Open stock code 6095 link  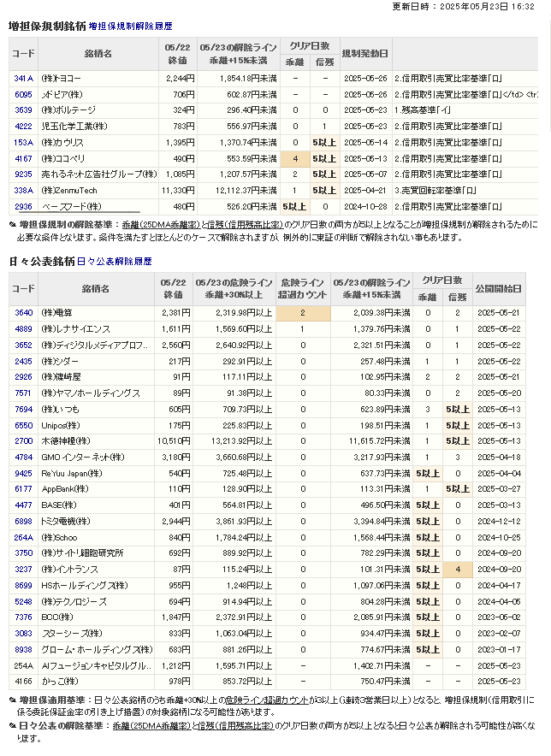pyautogui.click(x=23, y=94)
